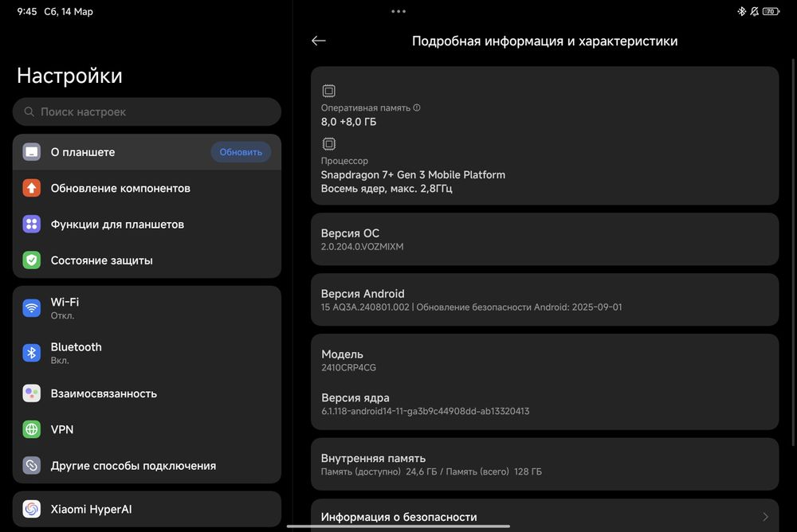Click the page title Подробная информация и характеристики
797x532 pixels.
(545, 41)
